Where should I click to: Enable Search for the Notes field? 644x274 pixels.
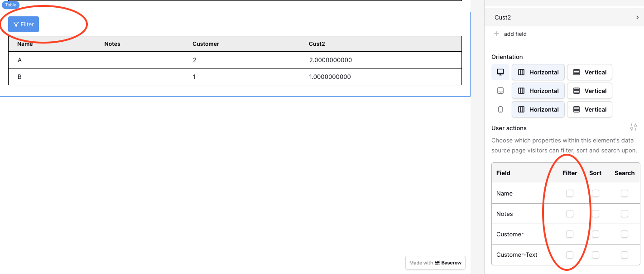(625, 214)
